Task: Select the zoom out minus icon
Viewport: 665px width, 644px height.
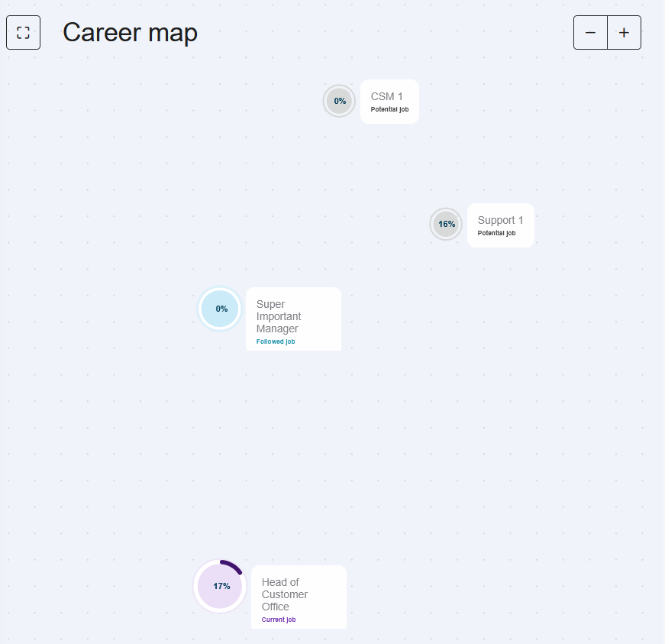Action: (x=590, y=32)
